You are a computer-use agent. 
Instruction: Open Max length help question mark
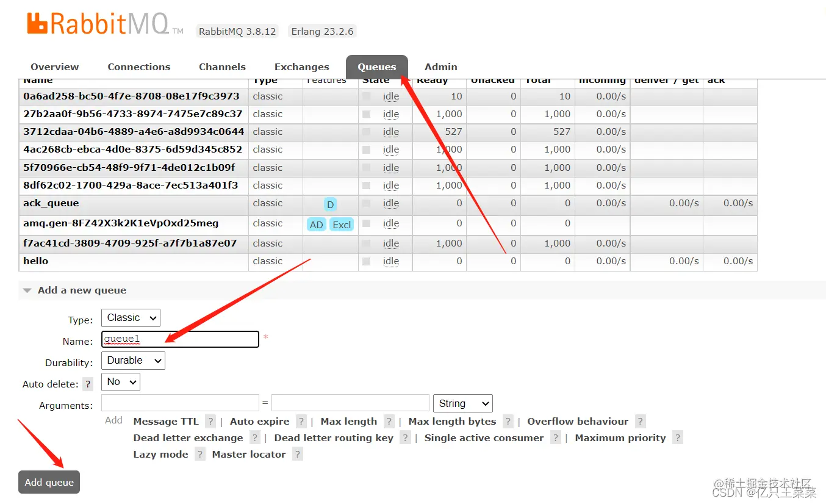(389, 422)
